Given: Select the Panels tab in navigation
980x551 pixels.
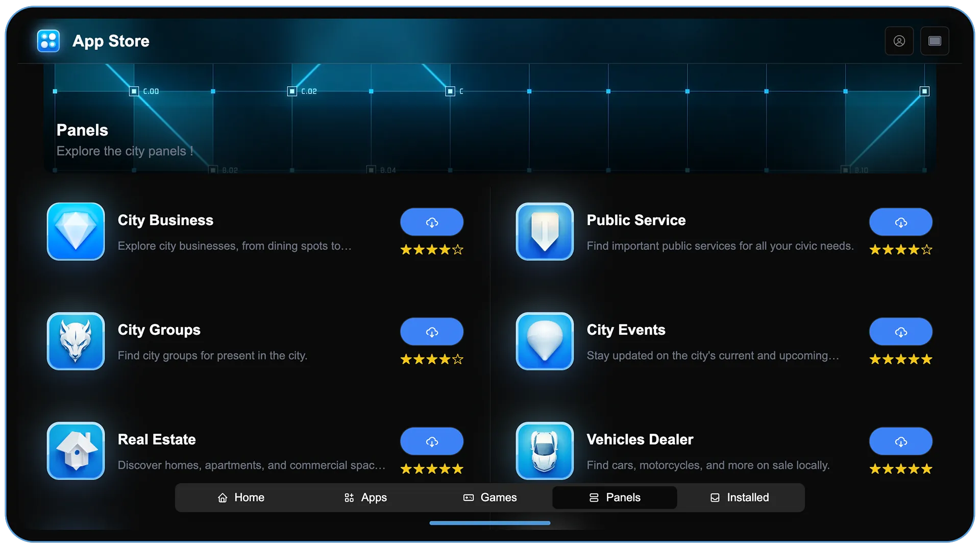Looking at the screenshot, I should [614, 498].
